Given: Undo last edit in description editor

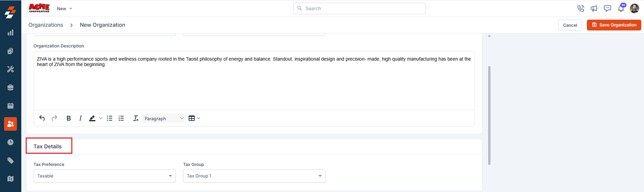Looking at the screenshot, I should [42, 118].
